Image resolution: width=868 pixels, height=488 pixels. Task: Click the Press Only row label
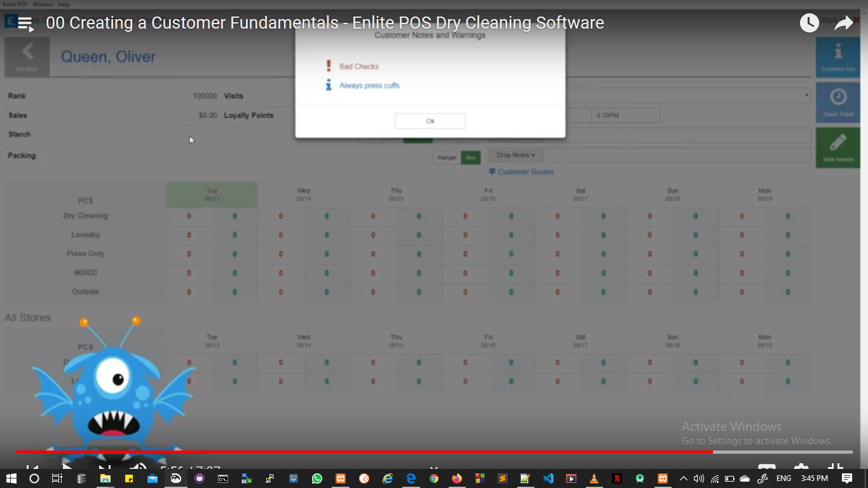[86, 254]
